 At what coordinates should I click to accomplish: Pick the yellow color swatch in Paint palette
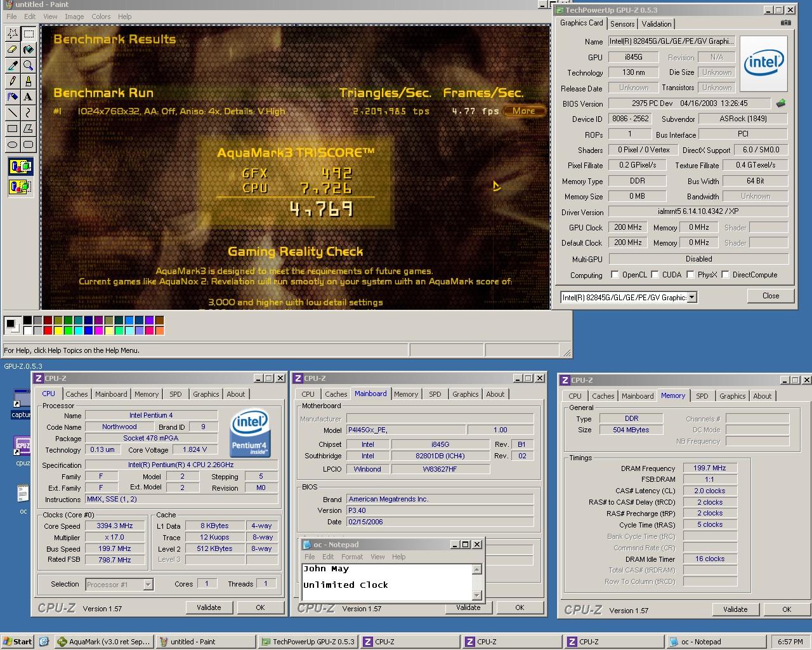pos(58,330)
